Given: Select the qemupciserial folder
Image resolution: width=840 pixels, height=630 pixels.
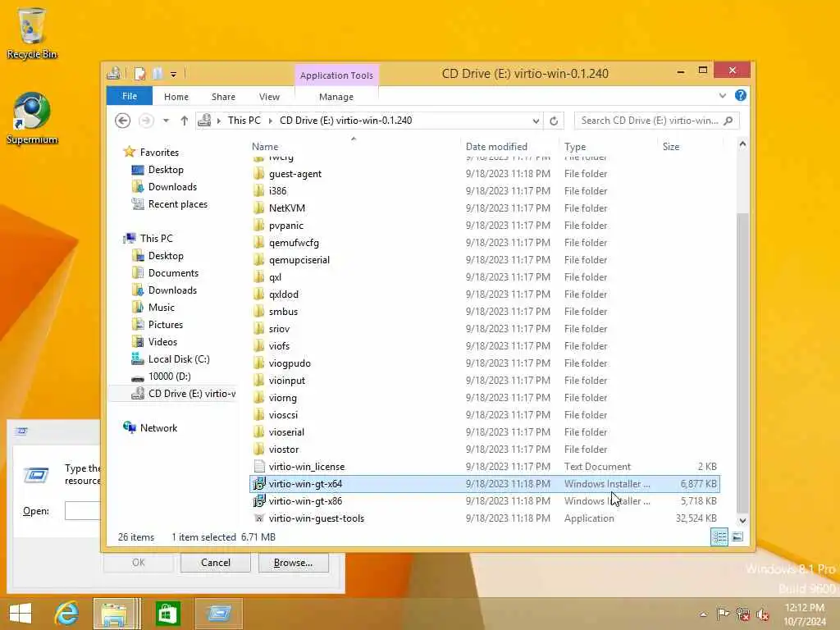Looking at the screenshot, I should 299,260.
